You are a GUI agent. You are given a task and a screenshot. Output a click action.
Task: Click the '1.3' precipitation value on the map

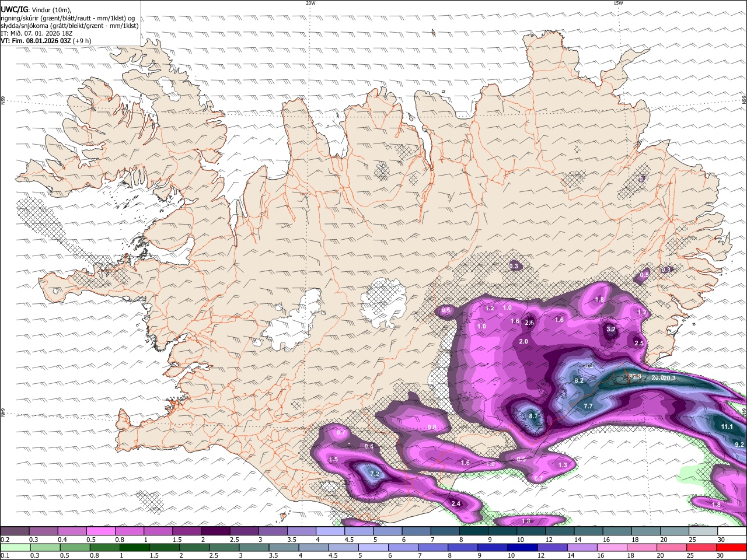click(563, 465)
